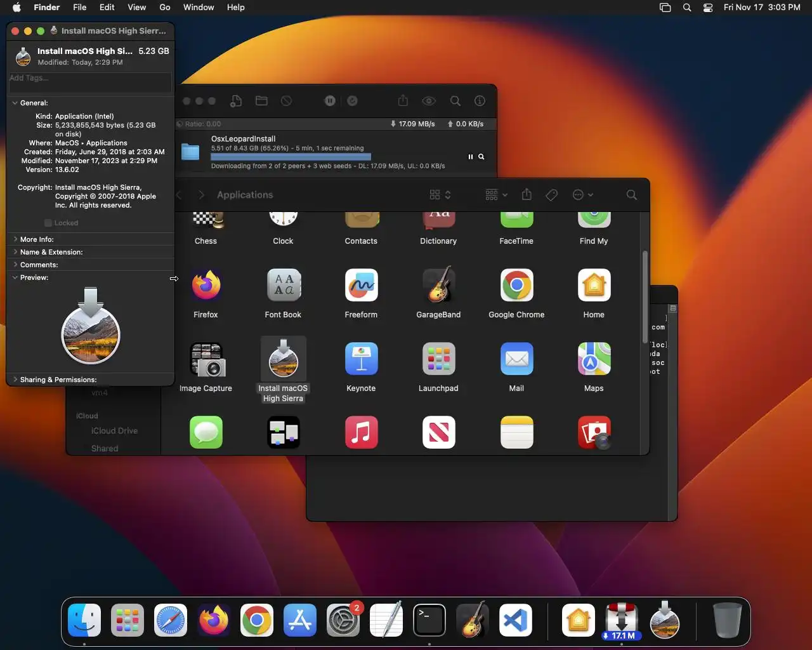Open the Clock app icon
Screen dimensions: 812x650
pos(284,220)
